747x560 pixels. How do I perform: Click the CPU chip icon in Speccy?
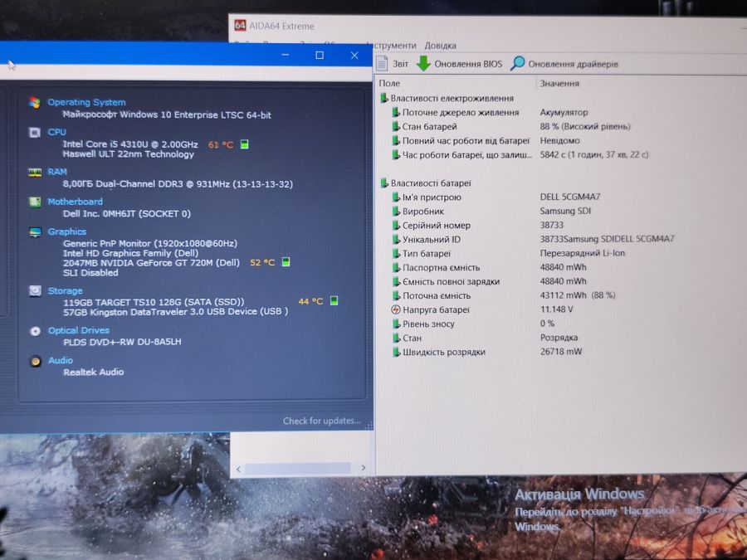tap(35, 132)
